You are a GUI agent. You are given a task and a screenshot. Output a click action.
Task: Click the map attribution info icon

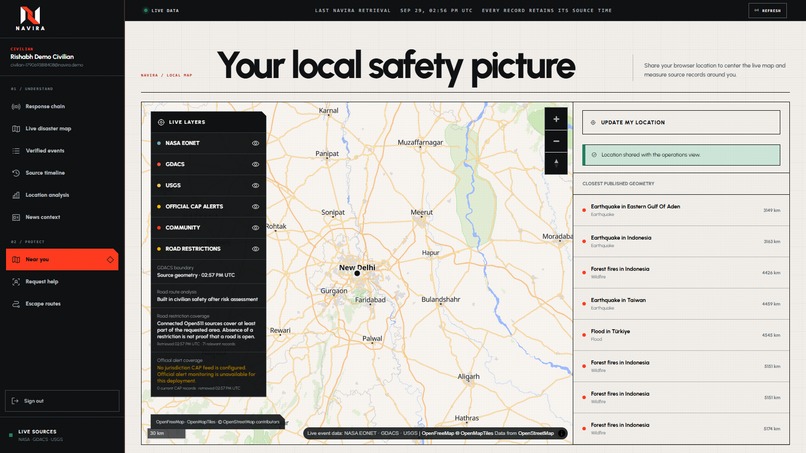(x=561, y=433)
